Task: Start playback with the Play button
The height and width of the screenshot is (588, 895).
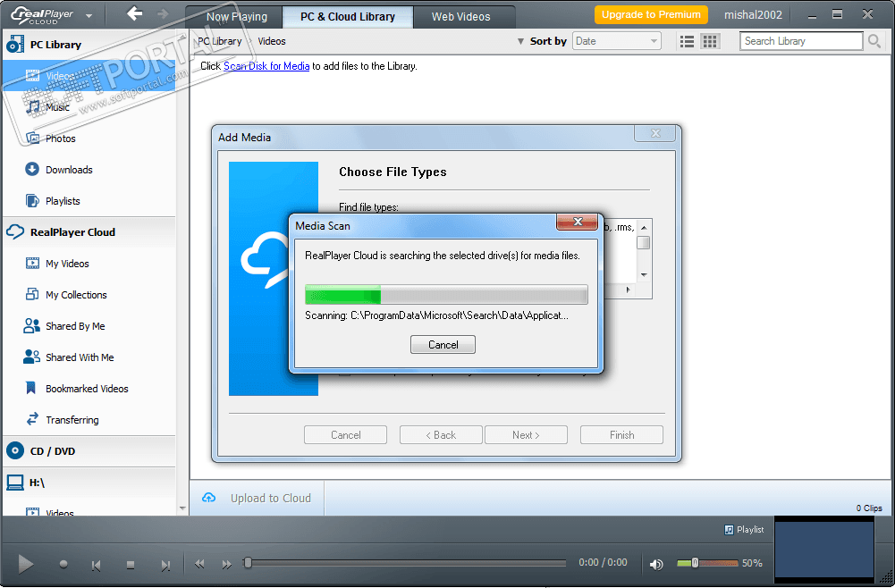Action: (x=25, y=565)
